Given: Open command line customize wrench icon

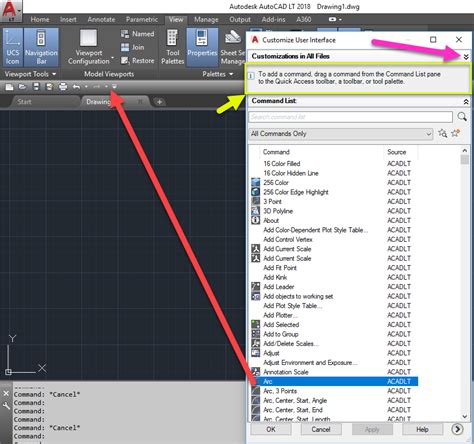Looking at the screenshot, I should click(6, 405).
